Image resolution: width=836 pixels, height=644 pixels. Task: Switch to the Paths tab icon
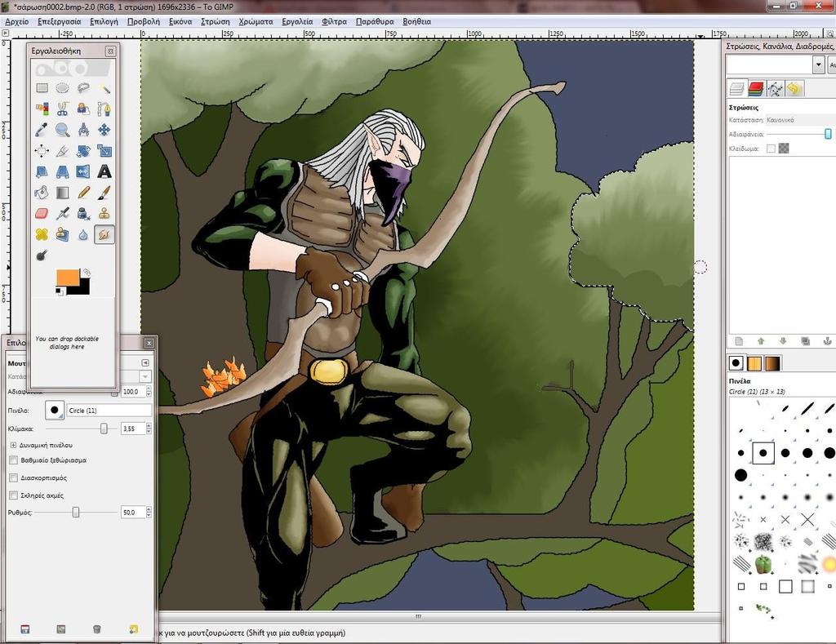pos(776,88)
